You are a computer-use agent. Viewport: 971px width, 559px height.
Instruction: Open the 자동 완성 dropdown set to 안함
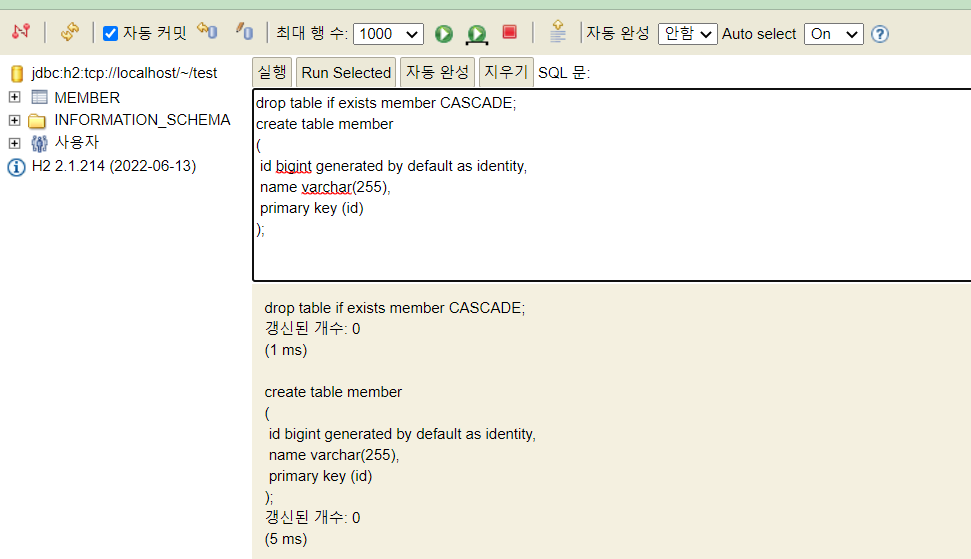pyautogui.click(x=687, y=34)
